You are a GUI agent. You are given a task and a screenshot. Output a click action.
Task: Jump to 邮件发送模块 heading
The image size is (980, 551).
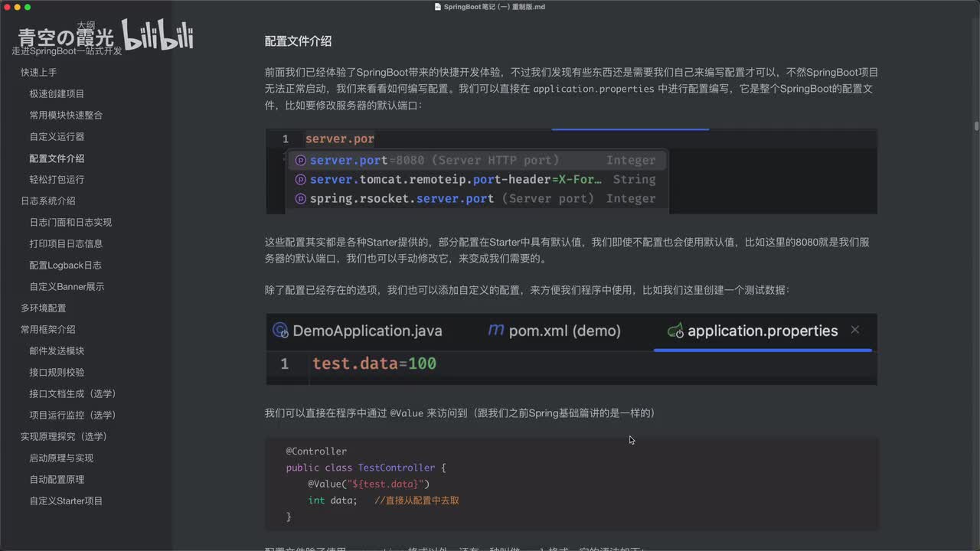[57, 350]
